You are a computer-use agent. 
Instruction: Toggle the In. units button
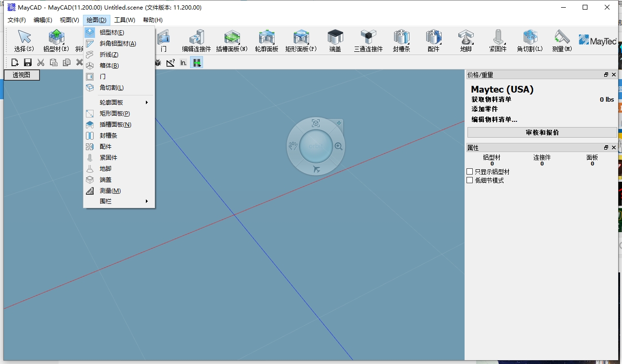[183, 62]
